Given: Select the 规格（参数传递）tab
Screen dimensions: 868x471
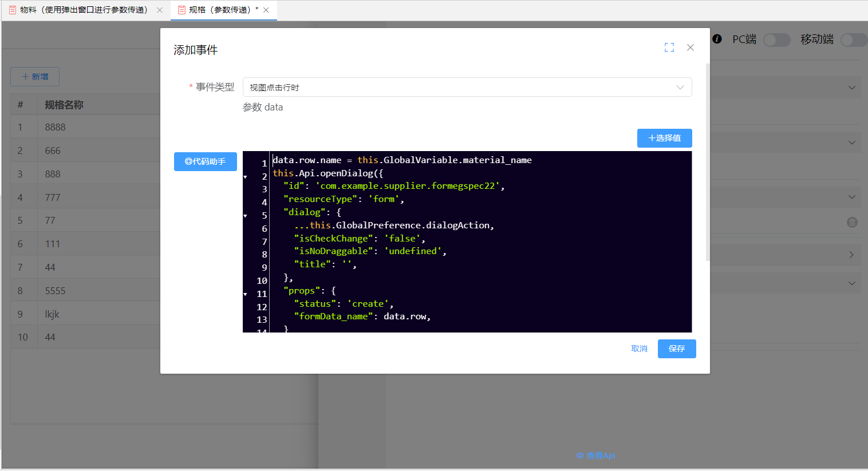Looking at the screenshot, I should [x=219, y=10].
